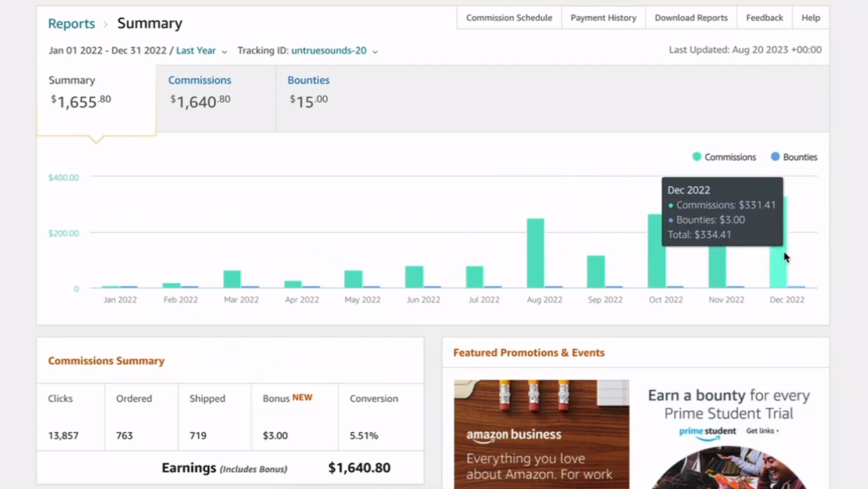Click the Total $334.41 tooltip line
Image resolution: width=868 pixels, height=489 pixels.
click(700, 235)
